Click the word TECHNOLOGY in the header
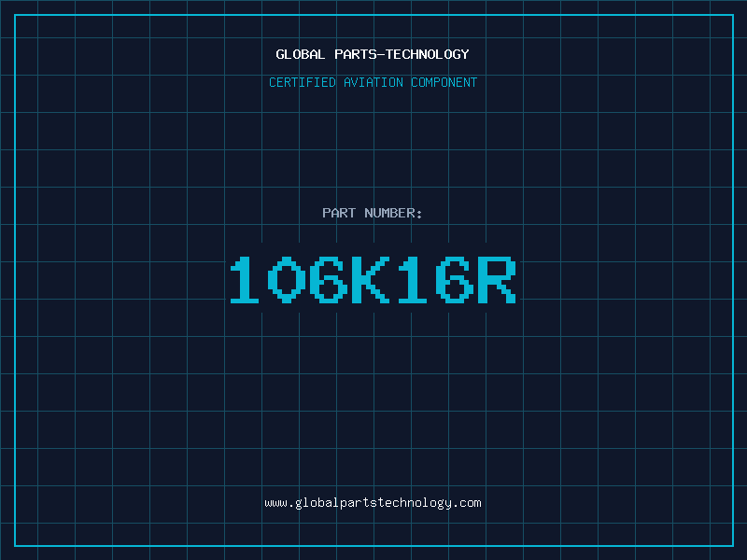The height and width of the screenshot is (560, 747). pyautogui.click(x=430, y=54)
